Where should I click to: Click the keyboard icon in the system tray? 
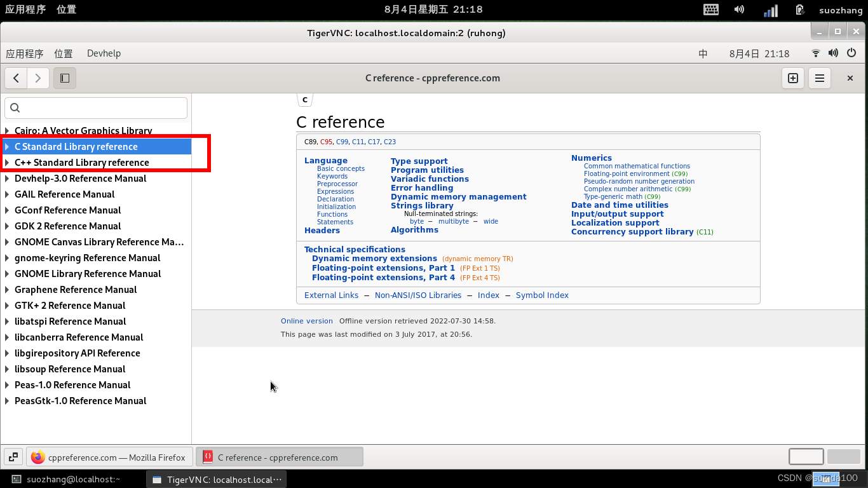(x=711, y=10)
